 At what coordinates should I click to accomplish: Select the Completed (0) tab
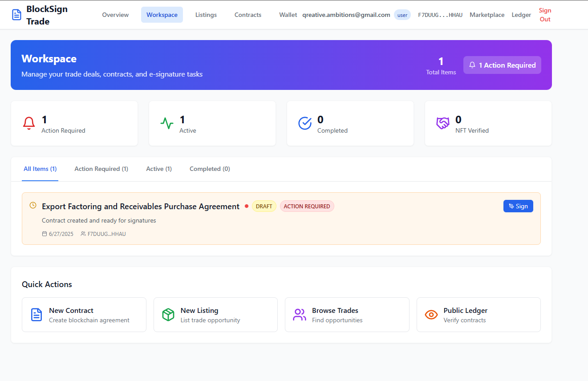[210, 169]
